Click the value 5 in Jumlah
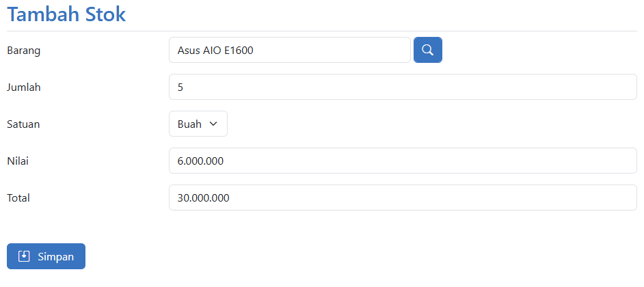The image size is (644, 287). point(180,87)
